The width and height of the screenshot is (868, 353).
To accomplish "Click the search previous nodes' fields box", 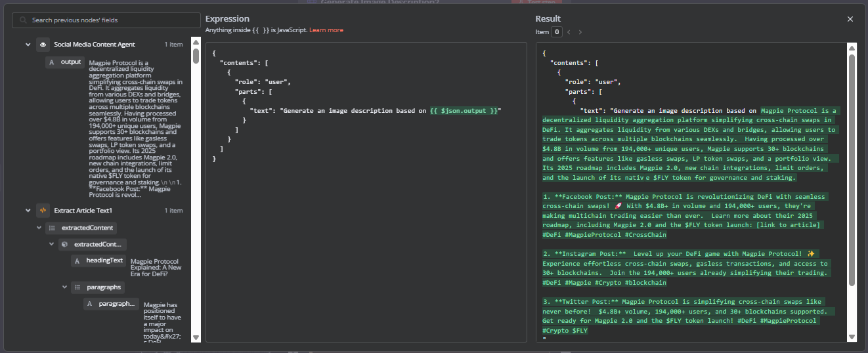I will pos(106,20).
